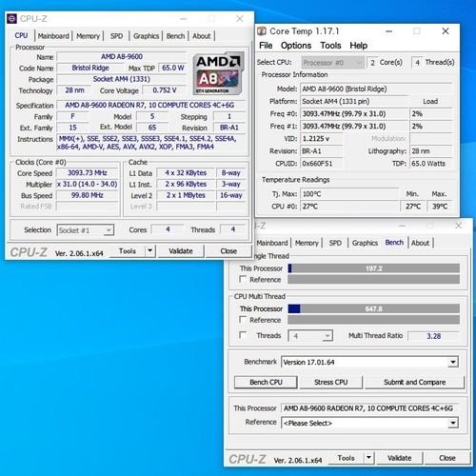Click Tj. Max value 100°C

(349, 194)
